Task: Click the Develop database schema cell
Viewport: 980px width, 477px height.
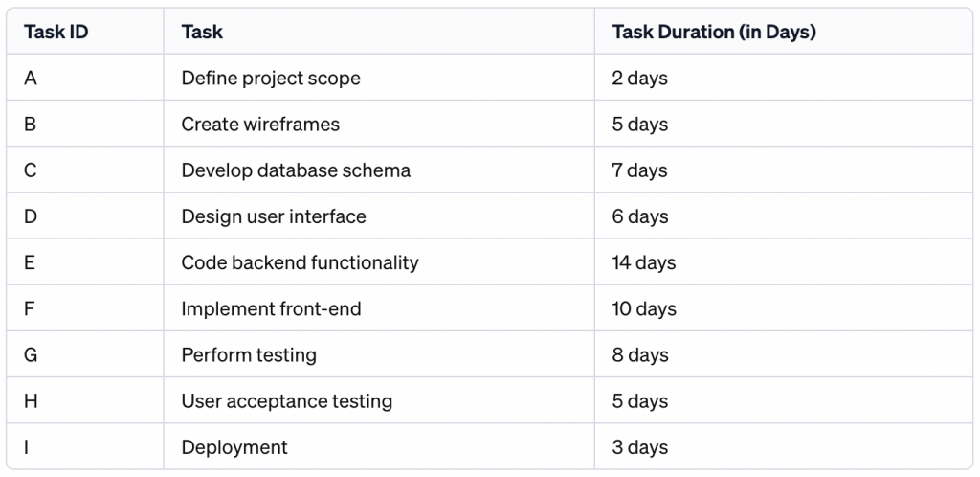Action: click(x=296, y=170)
